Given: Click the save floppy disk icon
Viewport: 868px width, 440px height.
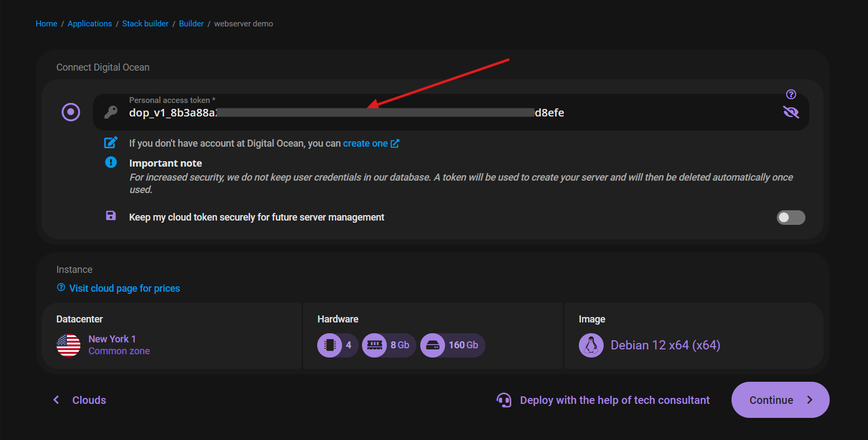Looking at the screenshot, I should point(111,216).
